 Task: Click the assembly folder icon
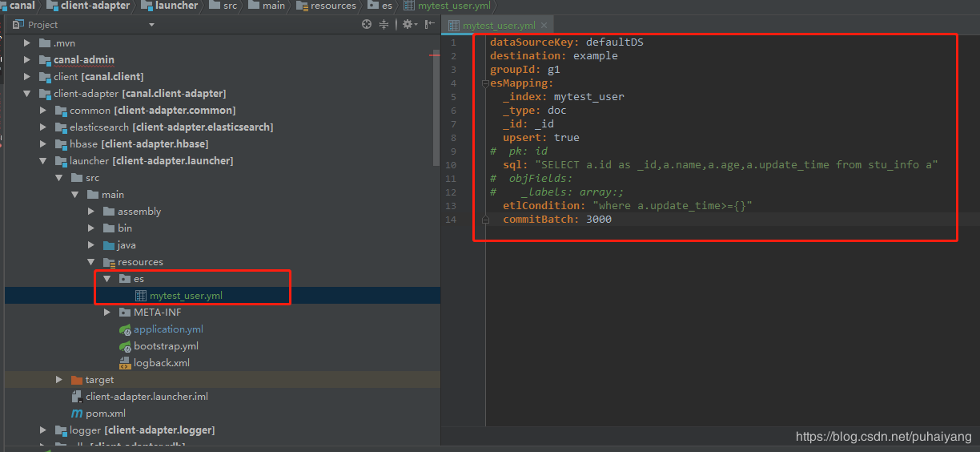click(109, 212)
